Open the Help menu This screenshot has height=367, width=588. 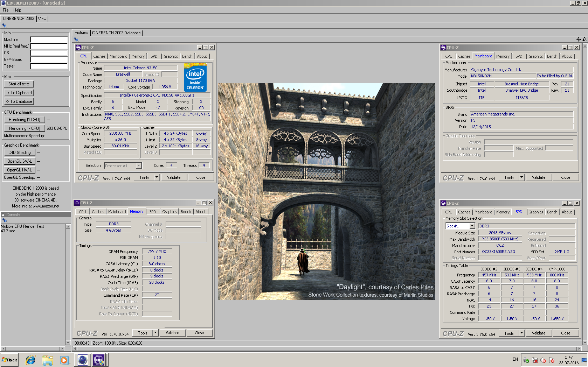coord(17,10)
